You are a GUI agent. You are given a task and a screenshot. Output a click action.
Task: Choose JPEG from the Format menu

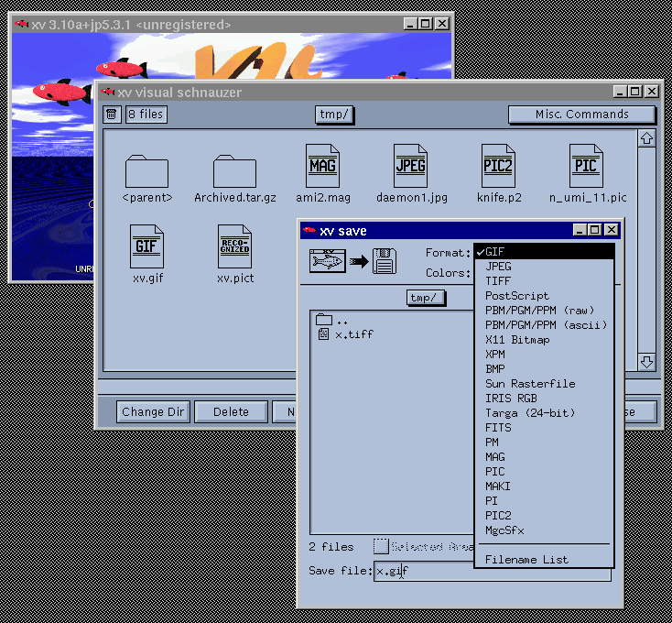[x=545, y=267]
